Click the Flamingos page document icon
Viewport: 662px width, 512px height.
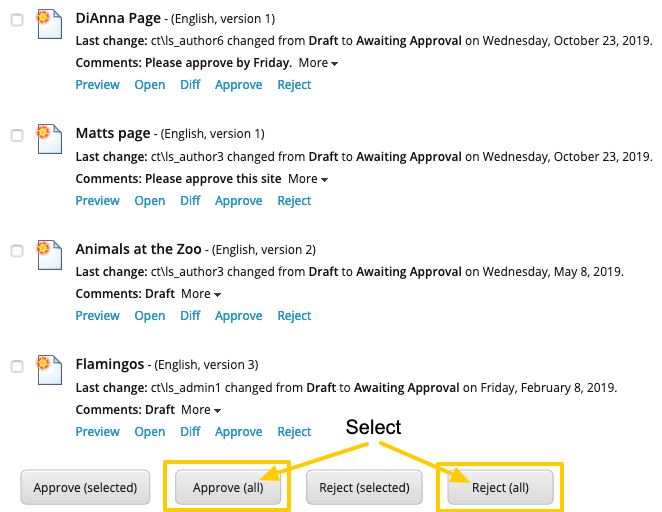point(48,371)
